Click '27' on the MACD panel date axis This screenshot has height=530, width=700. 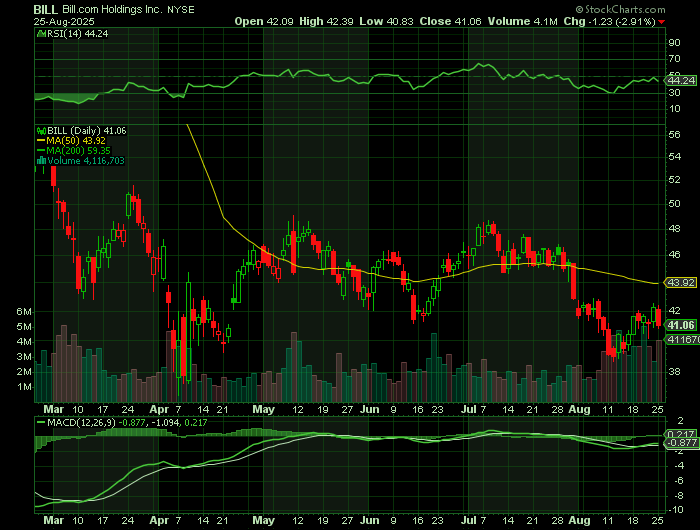coord(347,521)
